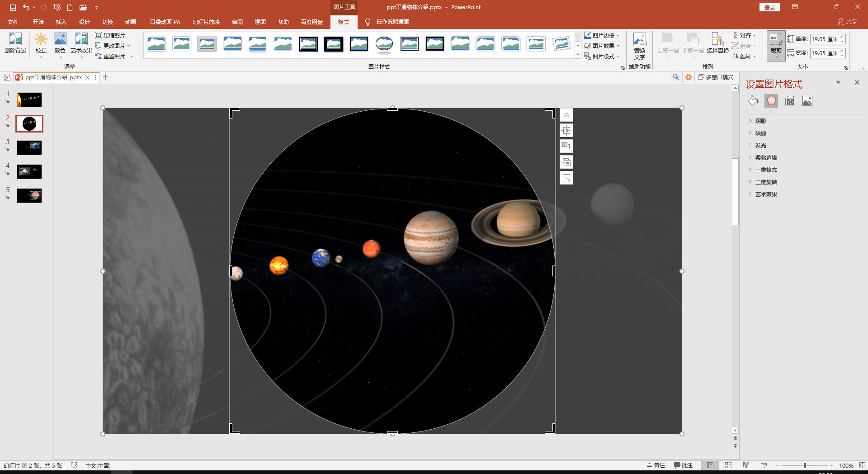
Task: Switch to Reading view icon
Action: tap(746, 465)
